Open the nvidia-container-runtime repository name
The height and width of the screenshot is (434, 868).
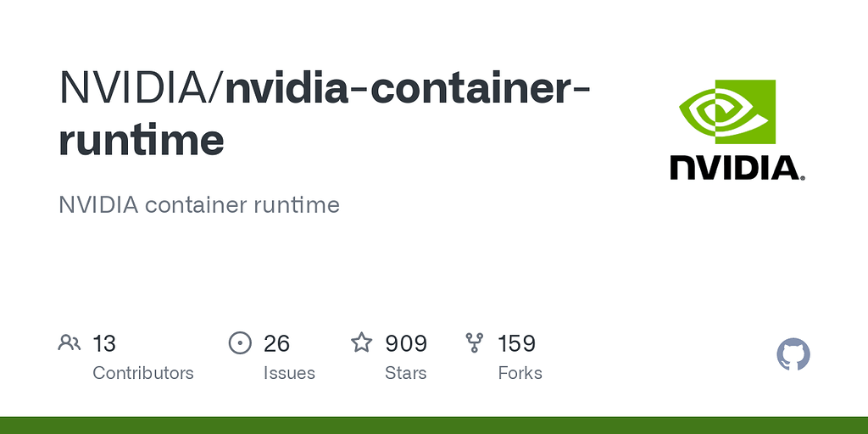pos(407,87)
